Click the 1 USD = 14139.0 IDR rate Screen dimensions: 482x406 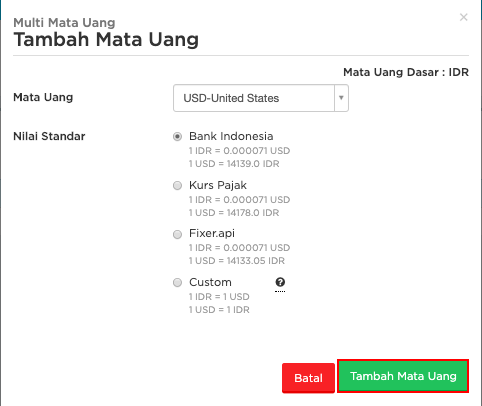tap(234, 164)
